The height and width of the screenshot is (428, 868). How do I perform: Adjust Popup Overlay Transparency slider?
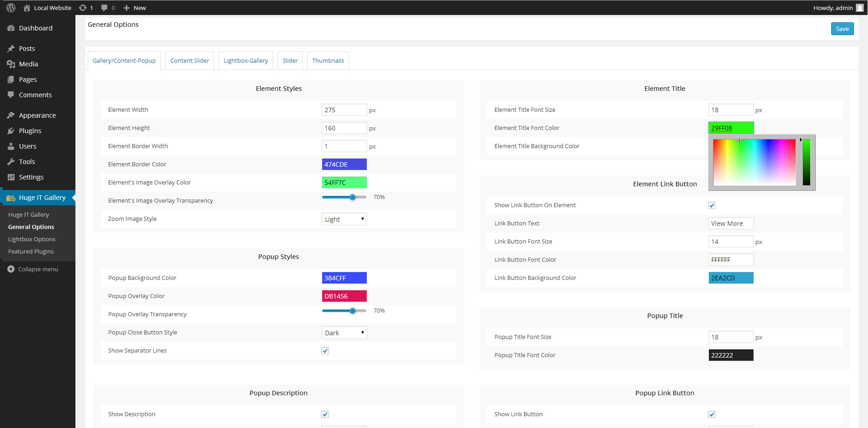click(x=344, y=311)
